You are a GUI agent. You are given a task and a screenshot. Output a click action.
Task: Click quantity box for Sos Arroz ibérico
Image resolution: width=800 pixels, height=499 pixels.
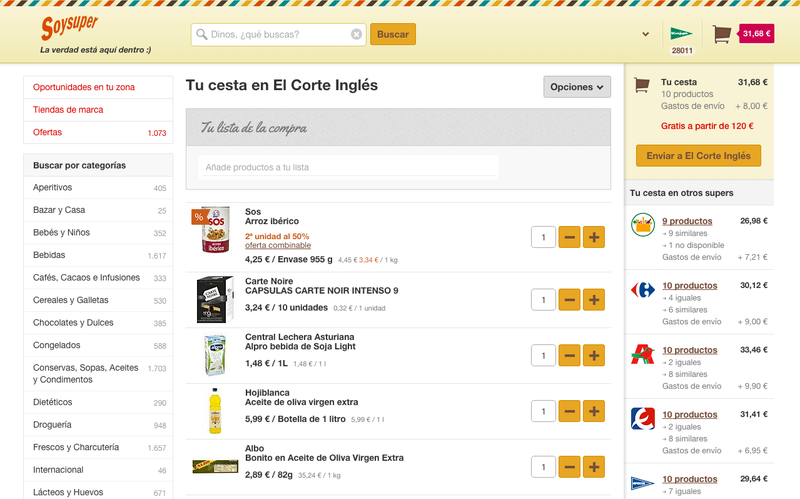pyautogui.click(x=543, y=237)
